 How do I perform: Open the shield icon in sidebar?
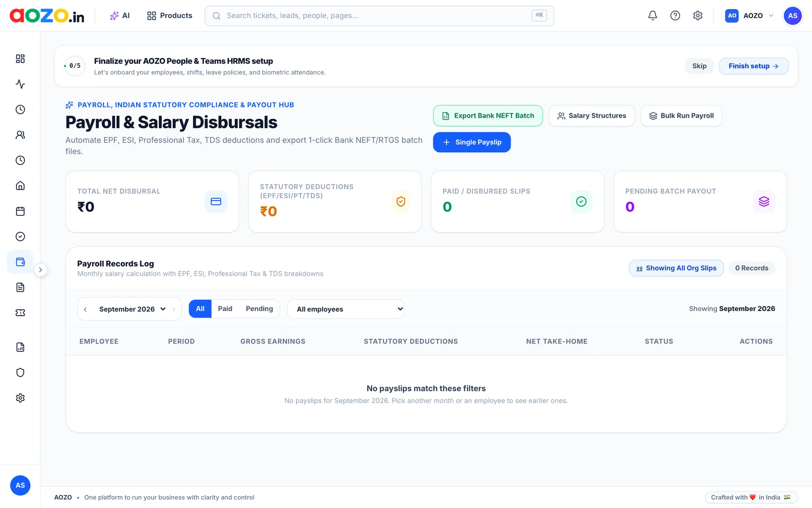click(x=20, y=373)
